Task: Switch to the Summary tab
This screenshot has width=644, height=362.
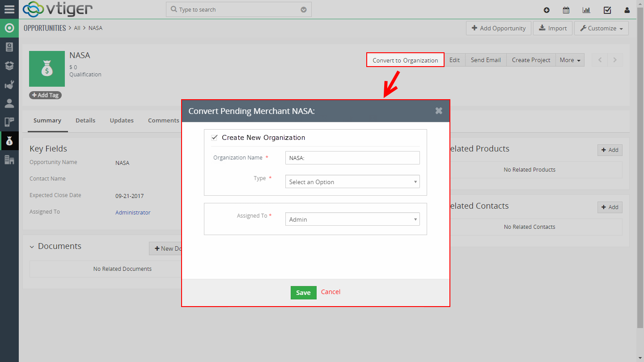Action: (x=47, y=120)
